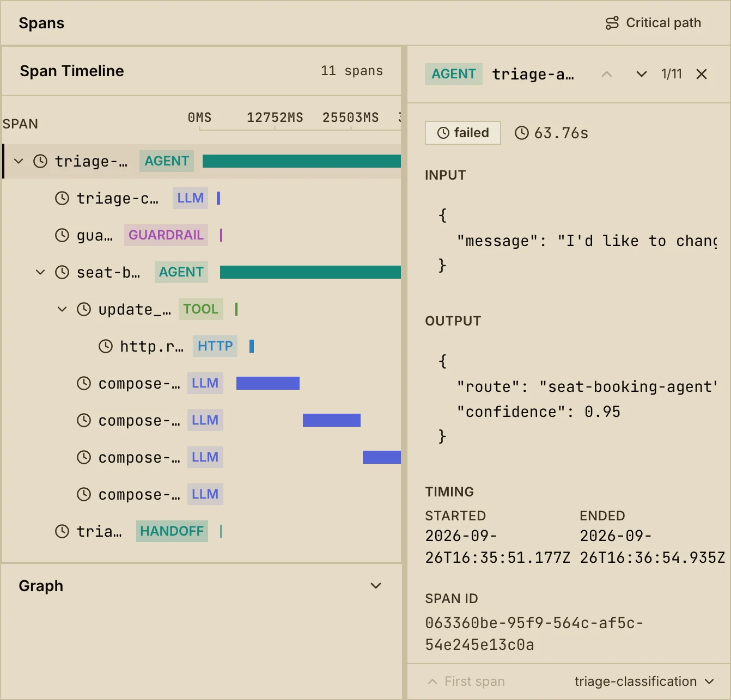Click the Span ID value 063360be-95f9-564c-af5c-54e245e13c0a

pyautogui.click(x=534, y=634)
